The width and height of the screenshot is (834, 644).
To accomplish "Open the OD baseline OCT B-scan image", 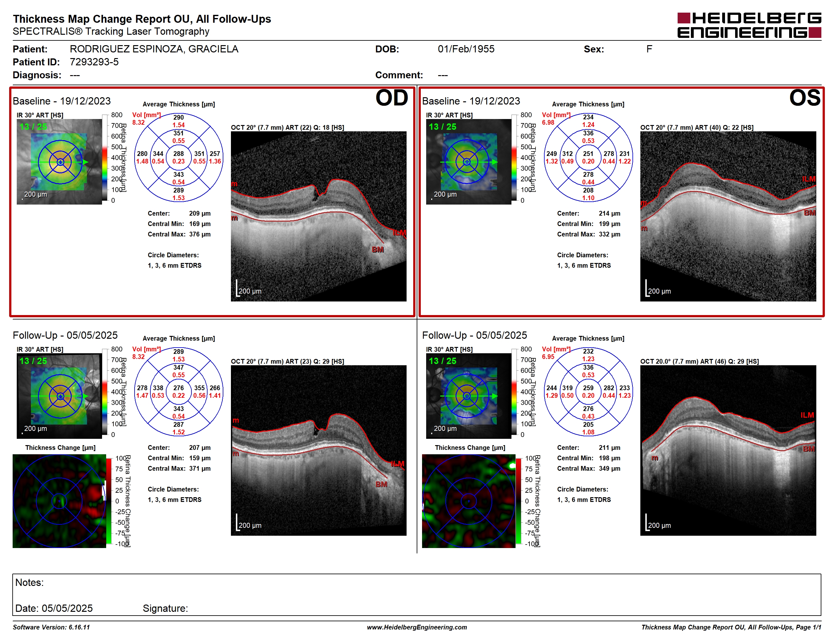I will (318, 216).
